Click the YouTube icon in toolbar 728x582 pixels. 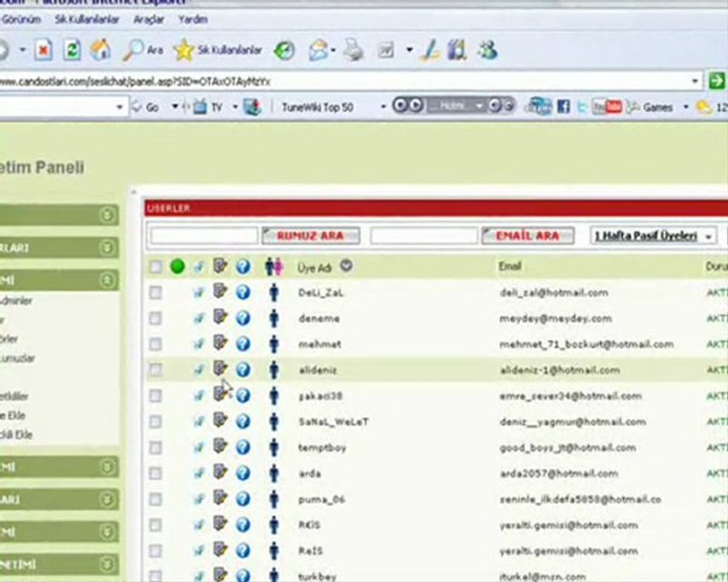point(607,108)
